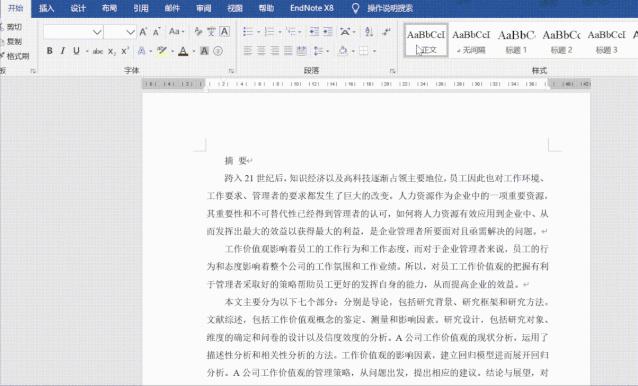Screen dimensions: 638x386
Task: Open the 设计 (Design) tab
Action: [78, 8]
